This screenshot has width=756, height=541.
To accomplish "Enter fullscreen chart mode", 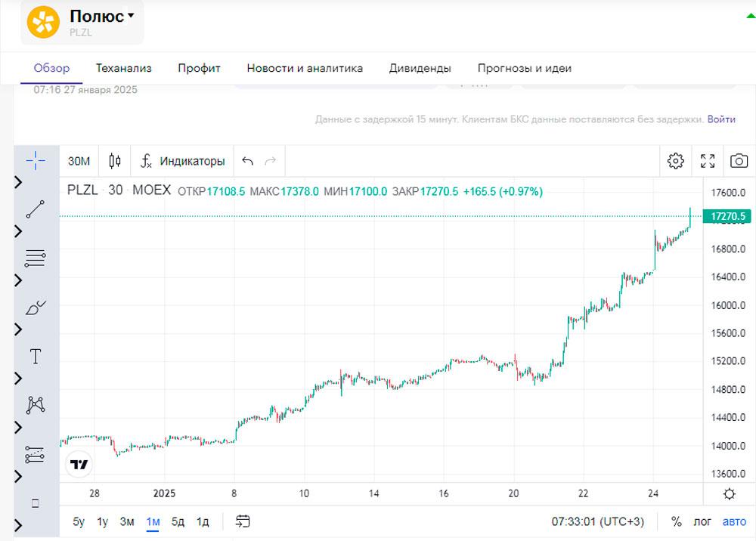I will (708, 161).
